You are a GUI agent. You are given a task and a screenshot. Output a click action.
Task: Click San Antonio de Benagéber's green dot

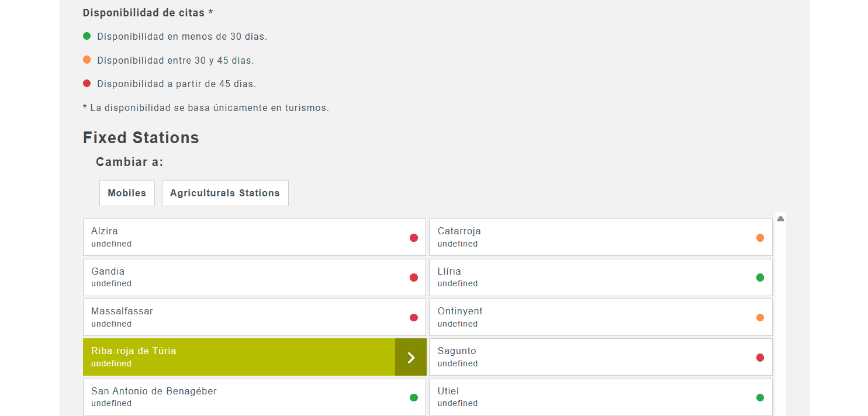point(414,398)
